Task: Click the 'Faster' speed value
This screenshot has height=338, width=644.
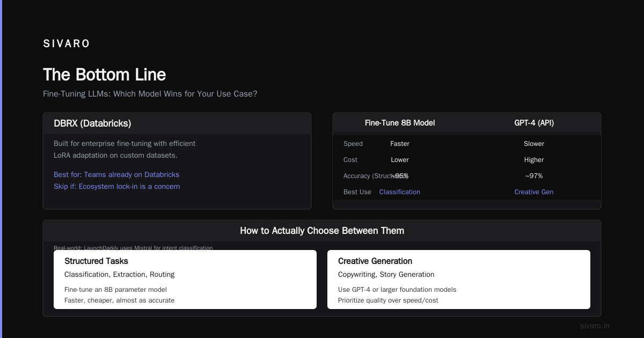Action: point(400,143)
